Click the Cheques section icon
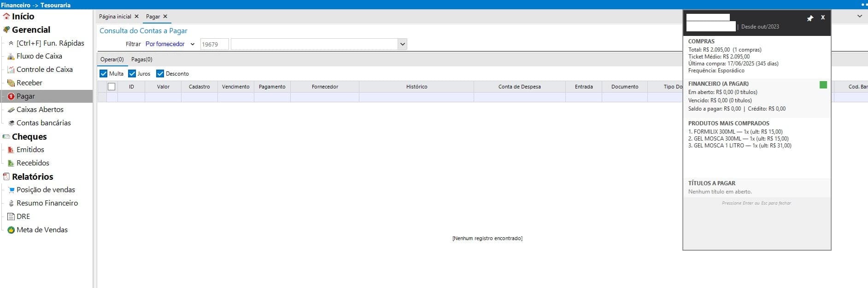 coord(6,137)
